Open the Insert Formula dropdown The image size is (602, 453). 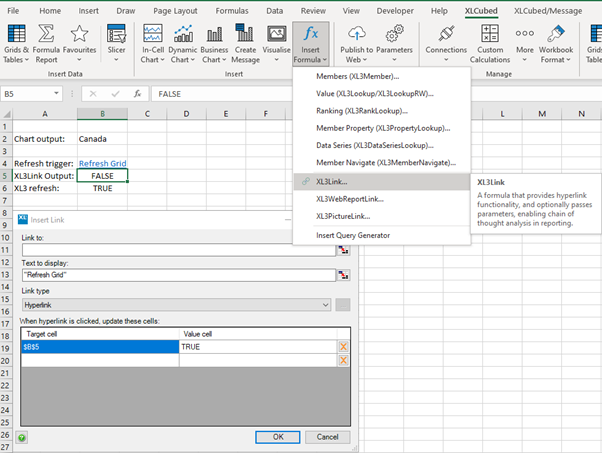pyautogui.click(x=310, y=43)
